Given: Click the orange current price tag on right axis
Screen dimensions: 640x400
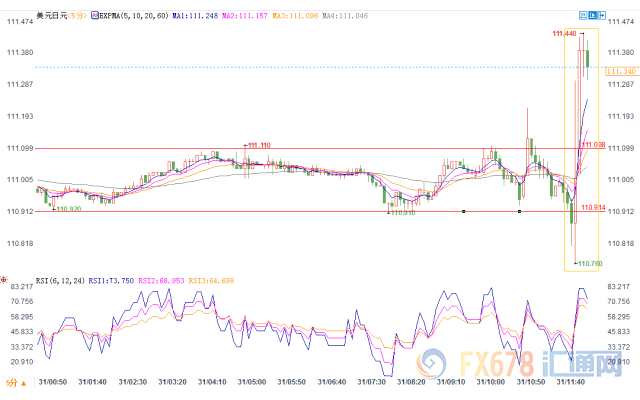Looking at the screenshot, I should click(x=620, y=71).
